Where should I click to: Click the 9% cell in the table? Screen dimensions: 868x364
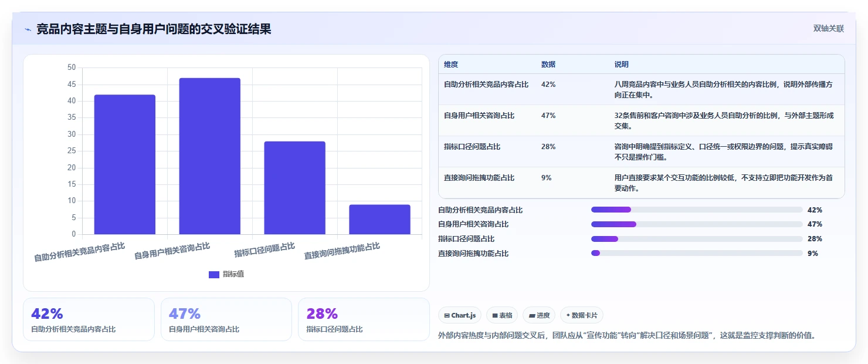pyautogui.click(x=547, y=178)
